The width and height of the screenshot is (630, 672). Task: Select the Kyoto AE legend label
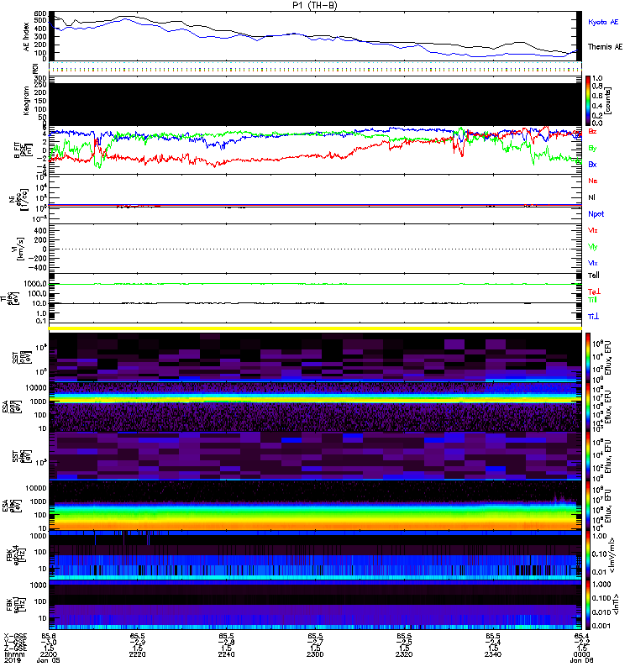coord(603,22)
